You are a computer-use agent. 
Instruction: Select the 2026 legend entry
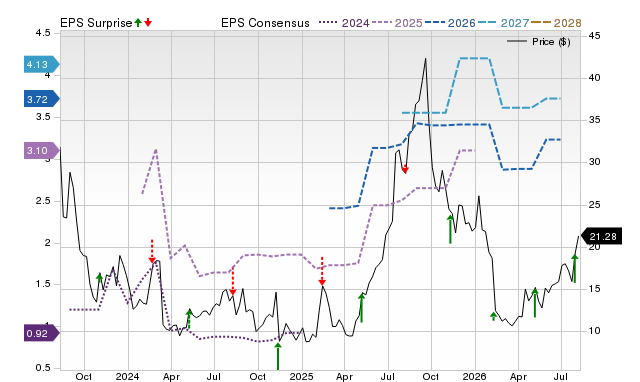pos(450,23)
